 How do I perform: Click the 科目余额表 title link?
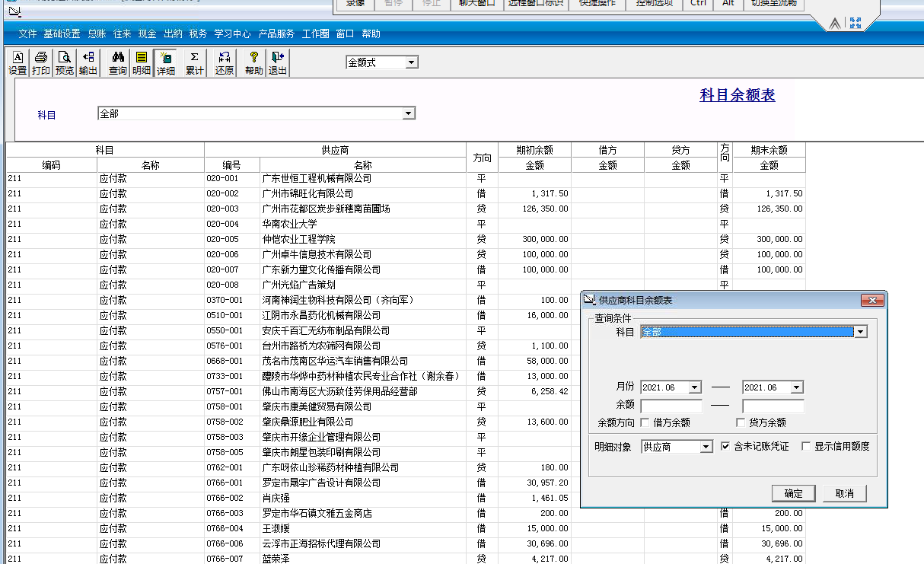coord(738,95)
